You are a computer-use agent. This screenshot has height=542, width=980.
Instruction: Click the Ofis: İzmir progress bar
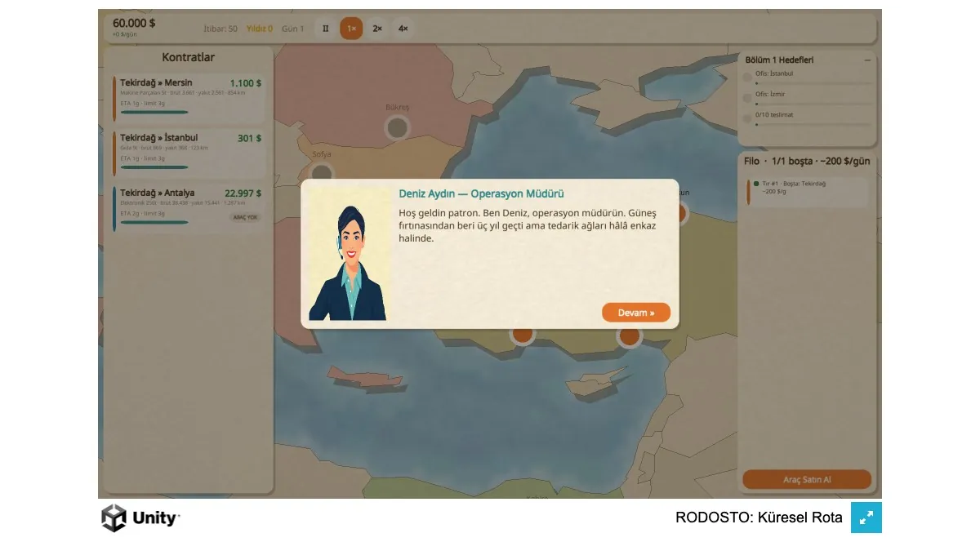click(x=813, y=104)
